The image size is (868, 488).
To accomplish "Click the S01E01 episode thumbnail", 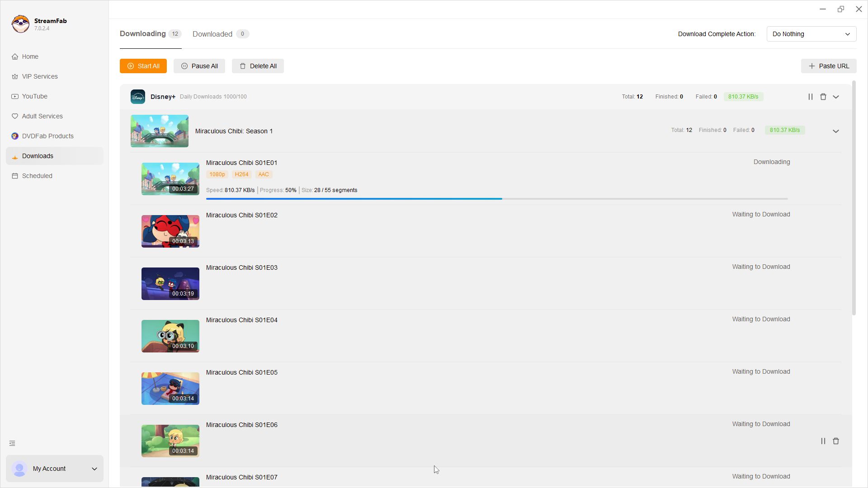I will click(170, 179).
